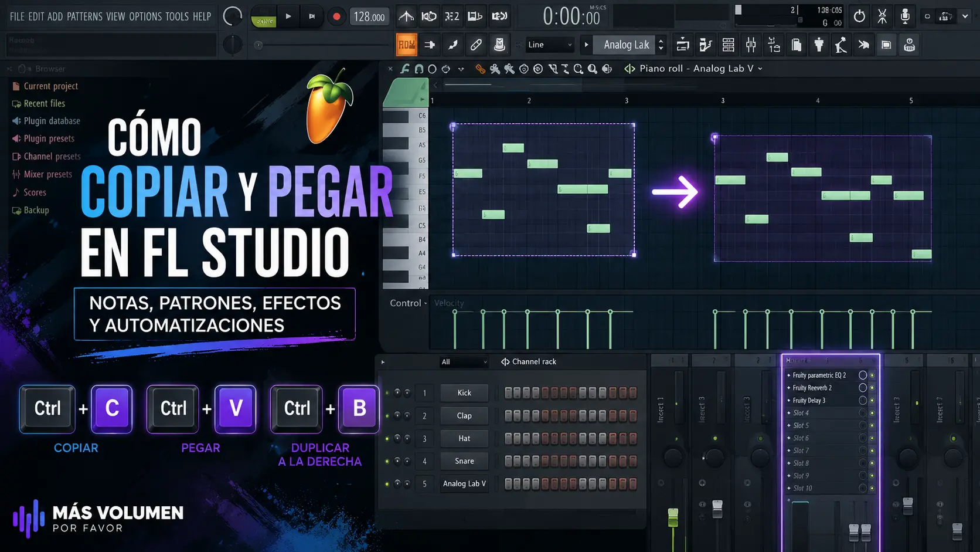Select the paint brush tool icon
The image size is (980, 552).
point(453,45)
